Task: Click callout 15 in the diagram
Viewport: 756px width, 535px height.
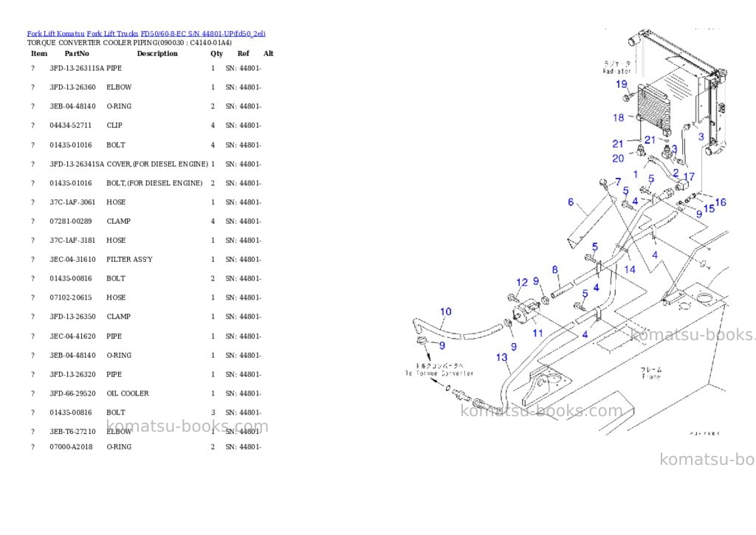Action: (x=709, y=209)
